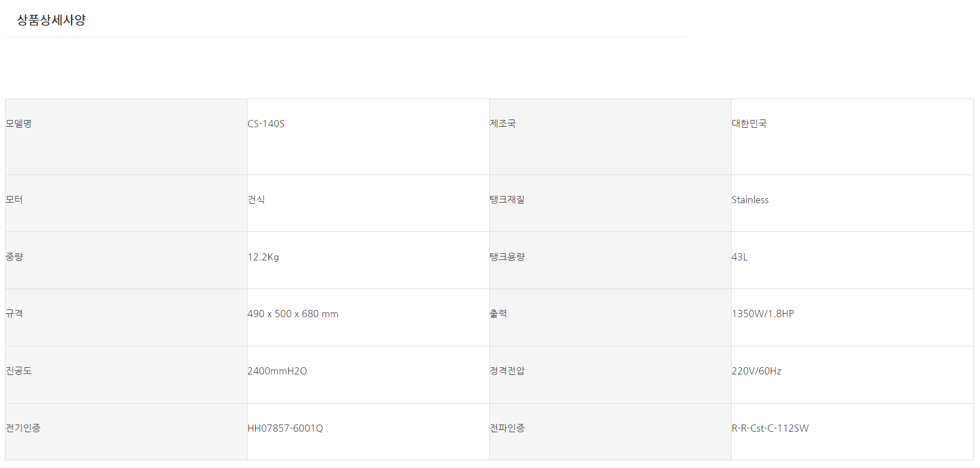The height and width of the screenshot is (468, 980).
Task: Click the 건식 motor value
Action: click(x=256, y=200)
